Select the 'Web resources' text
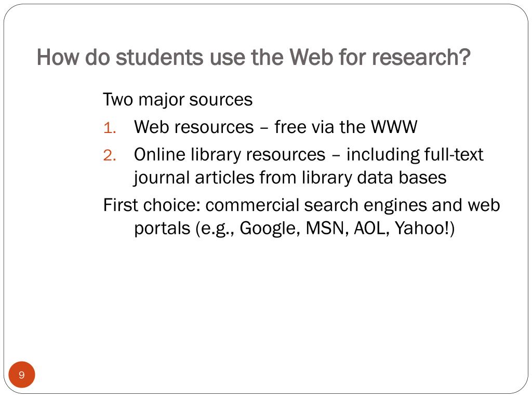The width and height of the screenshot is (532, 399). [194, 127]
